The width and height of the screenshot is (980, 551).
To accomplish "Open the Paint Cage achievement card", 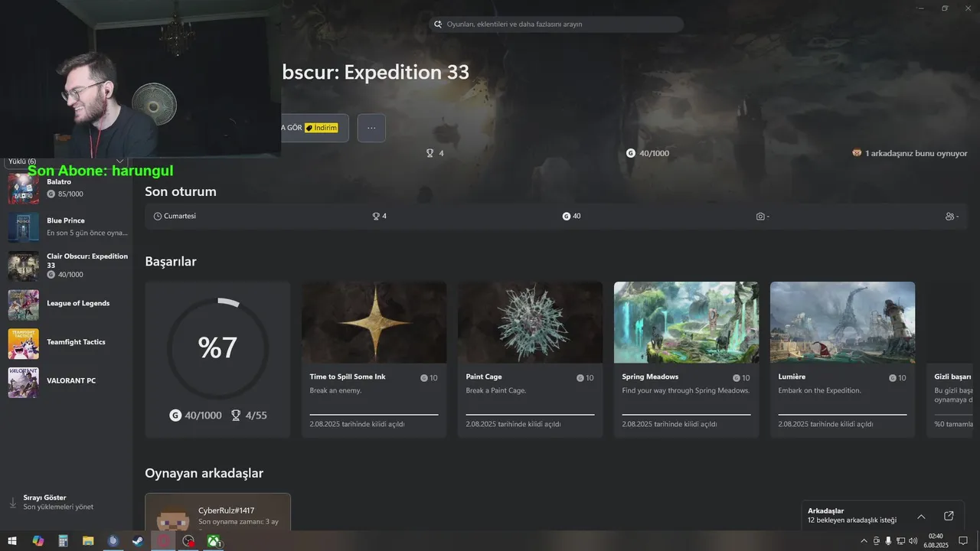I will tap(530, 359).
